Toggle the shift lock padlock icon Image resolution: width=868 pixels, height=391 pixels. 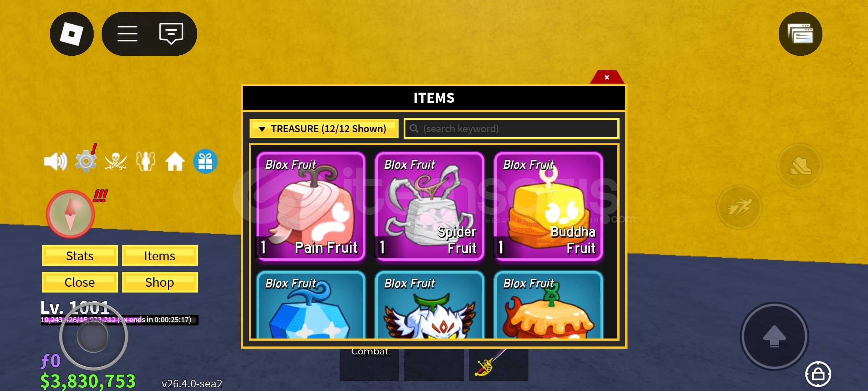[818, 374]
